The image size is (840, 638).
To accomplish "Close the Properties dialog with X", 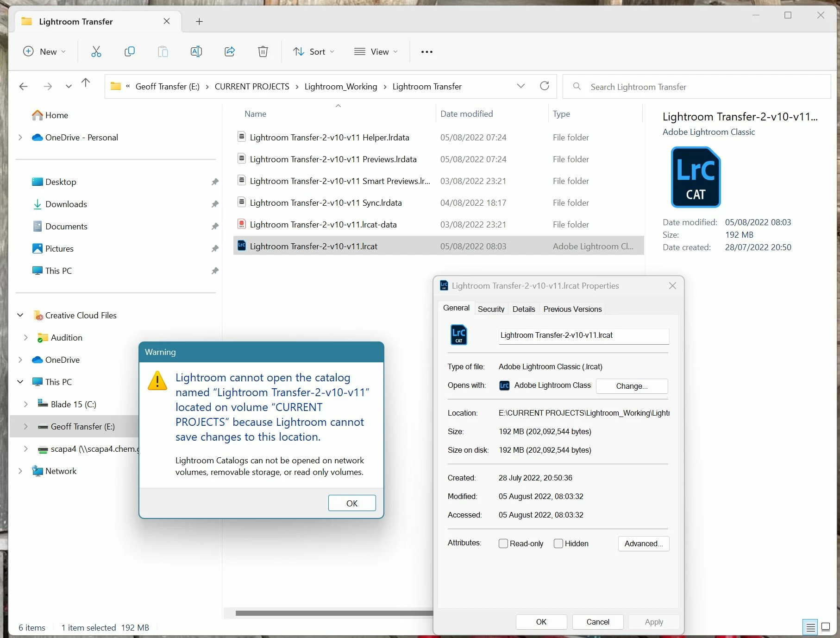I will coord(672,286).
